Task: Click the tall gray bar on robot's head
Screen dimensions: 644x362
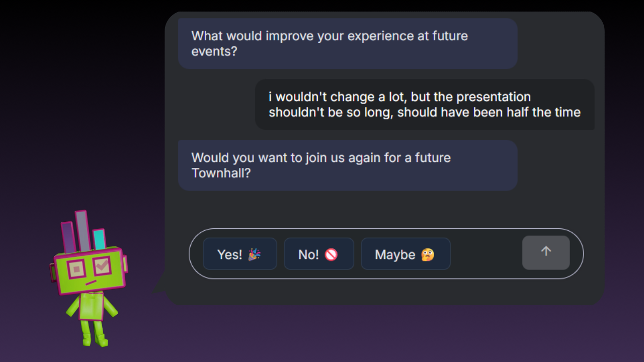Action: pos(83,231)
